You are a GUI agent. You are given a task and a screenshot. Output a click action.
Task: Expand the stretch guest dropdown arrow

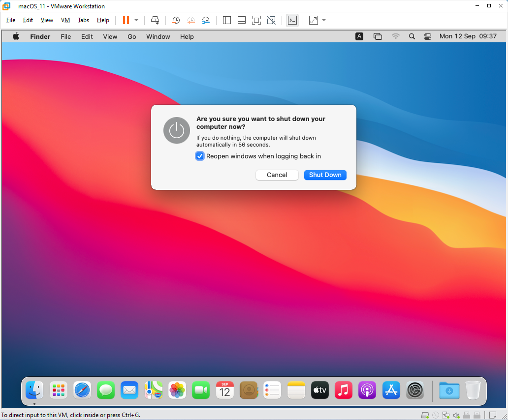[324, 20]
